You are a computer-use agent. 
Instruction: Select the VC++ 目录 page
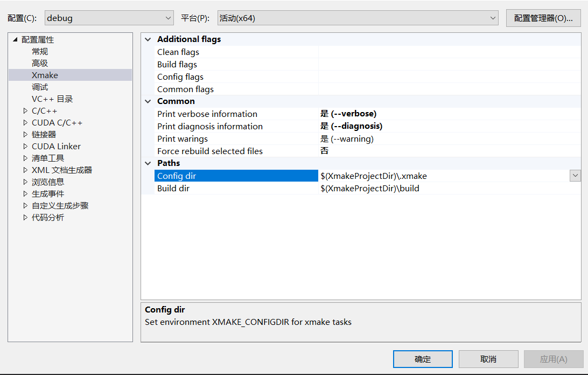tap(52, 99)
